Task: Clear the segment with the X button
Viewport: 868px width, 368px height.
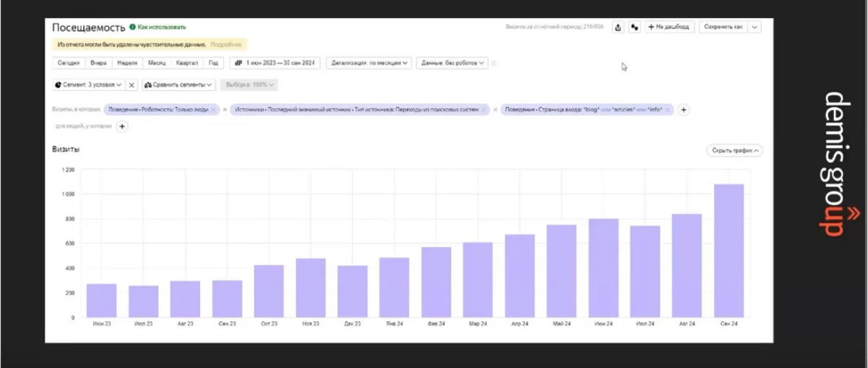Action: pyautogui.click(x=131, y=85)
